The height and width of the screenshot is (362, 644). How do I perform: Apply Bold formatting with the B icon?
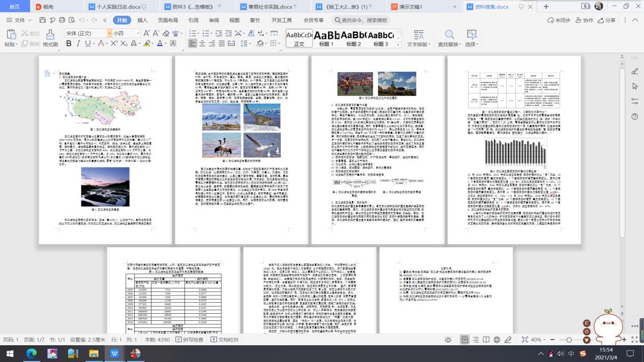click(x=69, y=44)
